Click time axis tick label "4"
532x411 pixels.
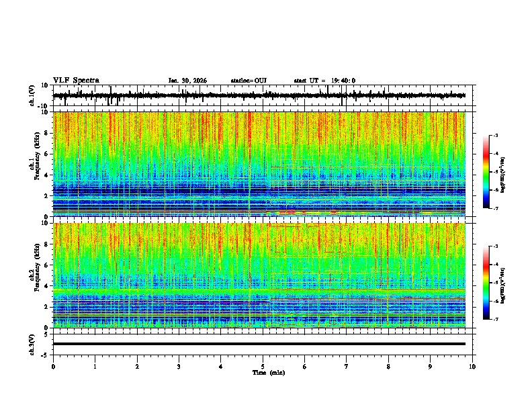(x=221, y=367)
